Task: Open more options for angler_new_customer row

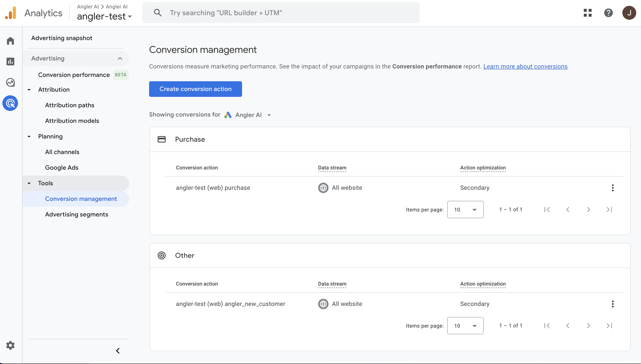Action: (612, 304)
